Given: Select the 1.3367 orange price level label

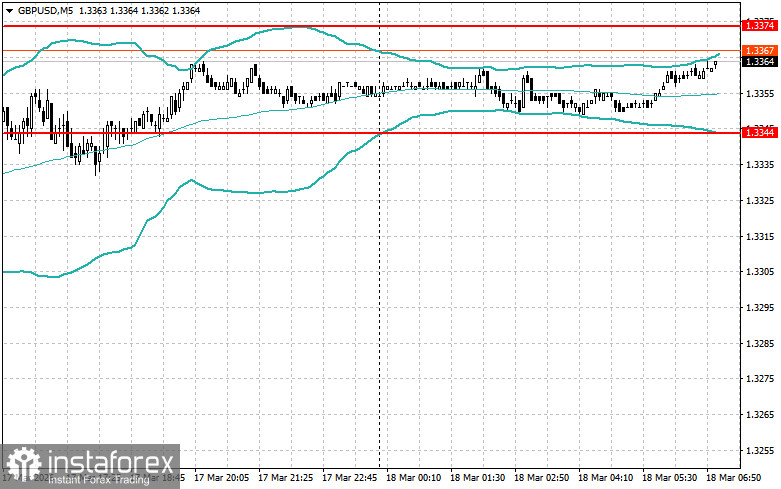Looking at the screenshot, I should [x=759, y=50].
